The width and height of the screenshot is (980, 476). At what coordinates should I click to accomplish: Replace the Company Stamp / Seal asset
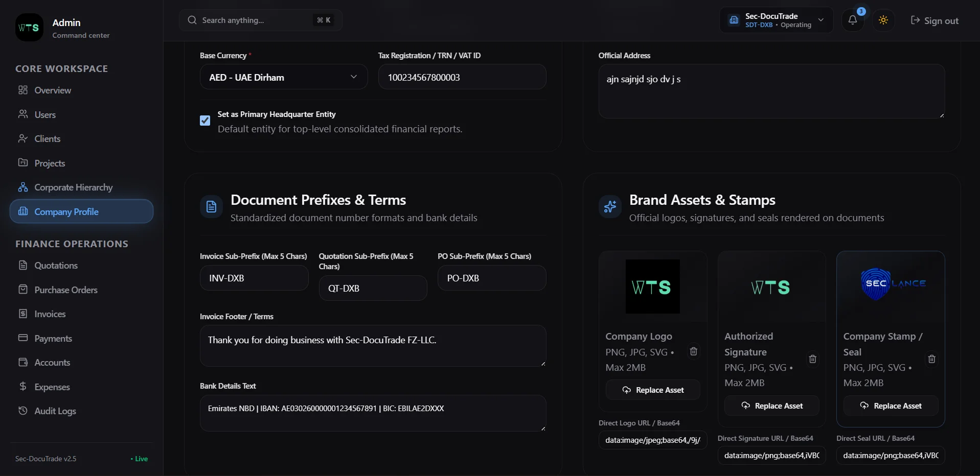click(891, 406)
